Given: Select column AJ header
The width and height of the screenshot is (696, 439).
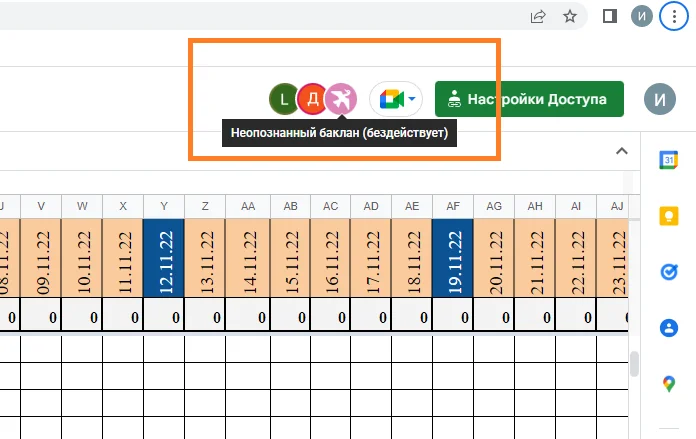Looking at the screenshot, I should coord(613,206).
